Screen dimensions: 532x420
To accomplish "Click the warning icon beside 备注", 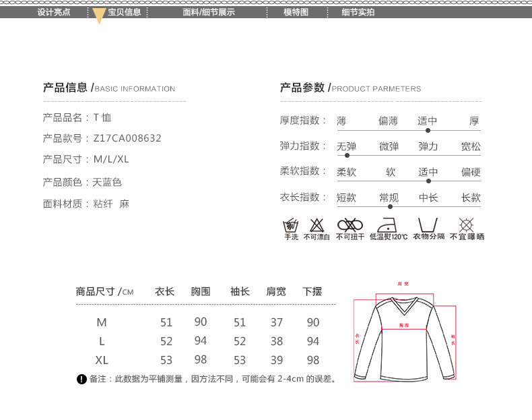I will coord(81,380).
